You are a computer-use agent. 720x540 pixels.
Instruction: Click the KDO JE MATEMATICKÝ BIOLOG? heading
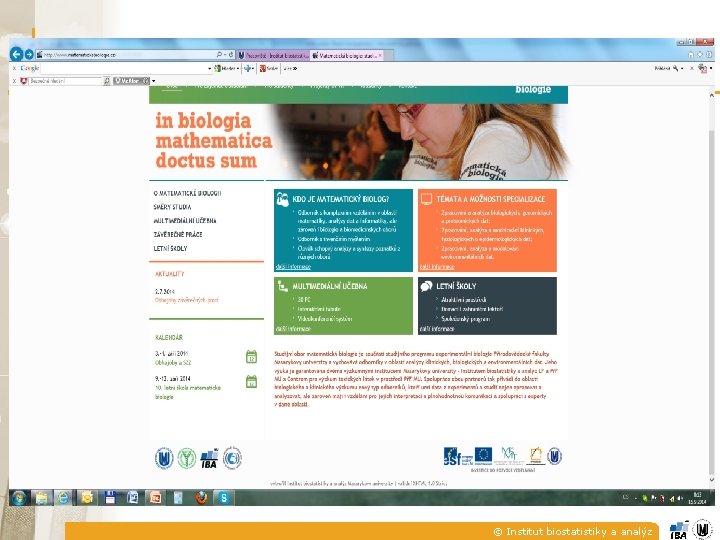340,199
